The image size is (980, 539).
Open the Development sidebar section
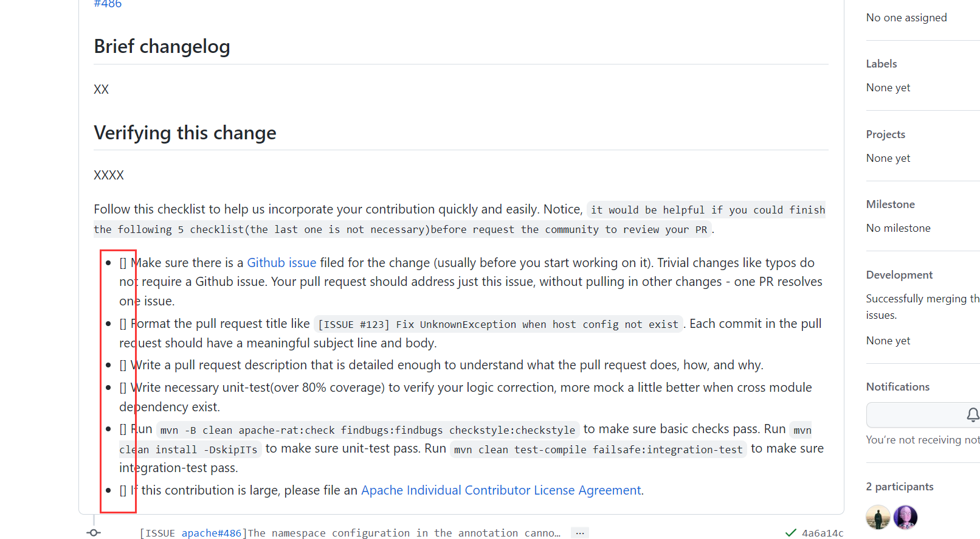tap(899, 275)
